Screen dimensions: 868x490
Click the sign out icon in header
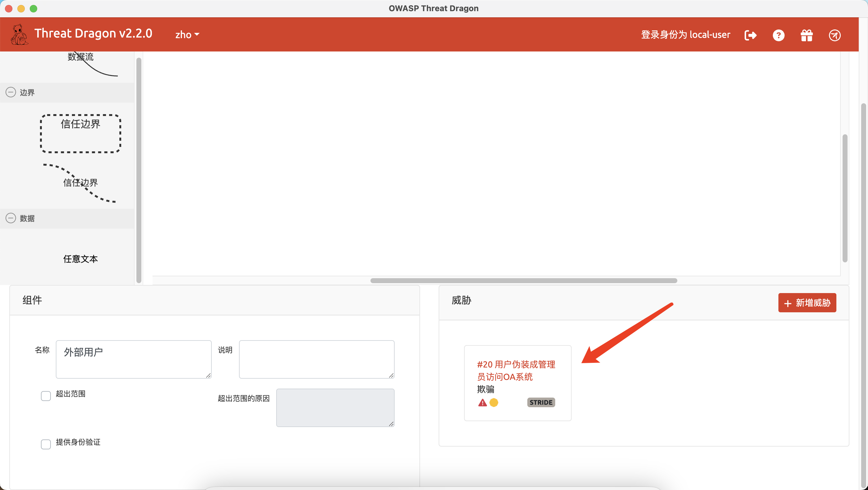tap(751, 35)
